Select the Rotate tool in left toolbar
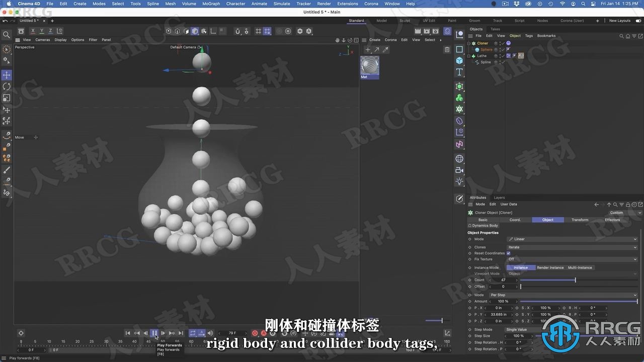This screenshot has height=362, width=644. click(x=7, y=86)
